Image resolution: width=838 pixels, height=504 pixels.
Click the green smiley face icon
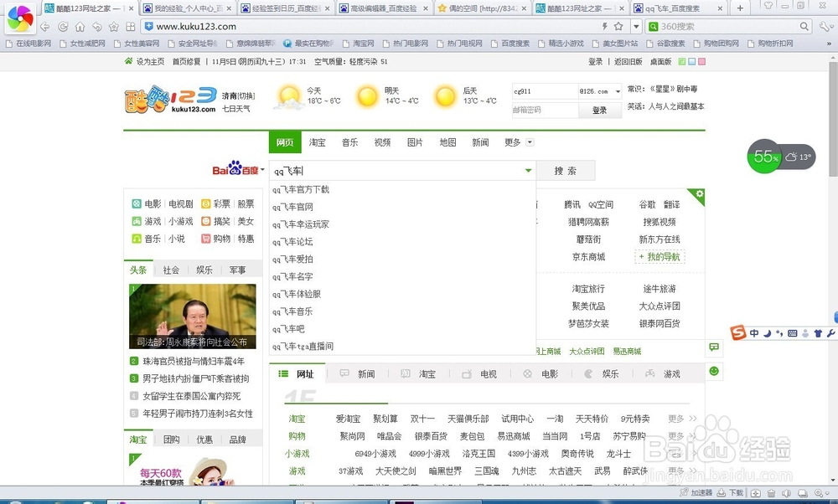(x=713, y=371)
